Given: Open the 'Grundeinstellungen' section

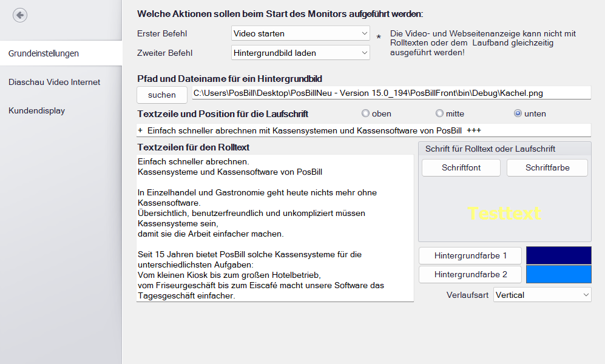Looking at the screenshot, I should [x=42, y=53].
